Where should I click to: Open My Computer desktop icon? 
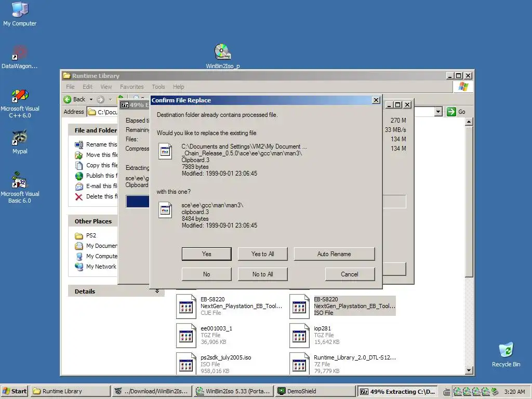[20, 14]
